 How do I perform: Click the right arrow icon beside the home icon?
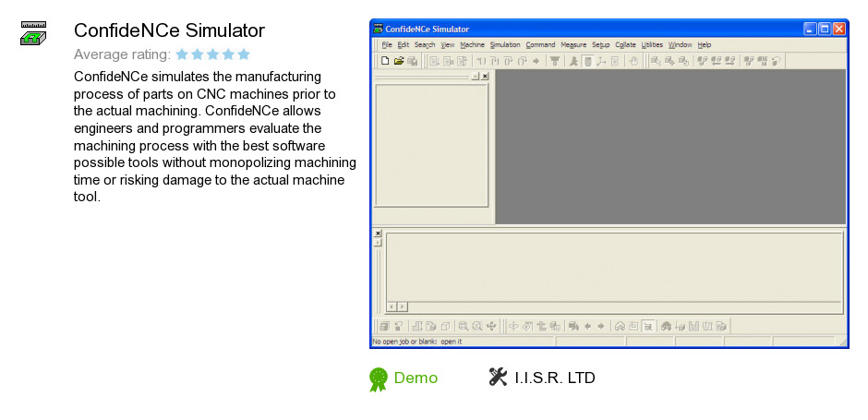[601, 326]
